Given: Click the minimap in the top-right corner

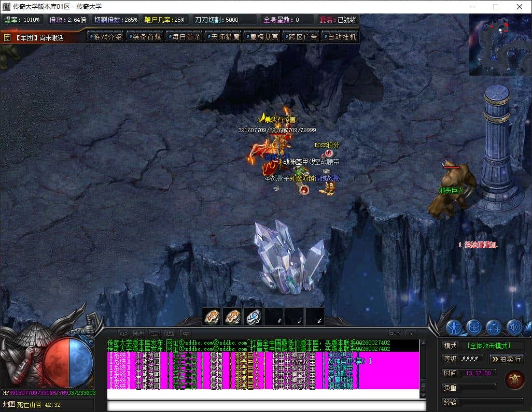Looking at the screenshot, I should 500,45.
